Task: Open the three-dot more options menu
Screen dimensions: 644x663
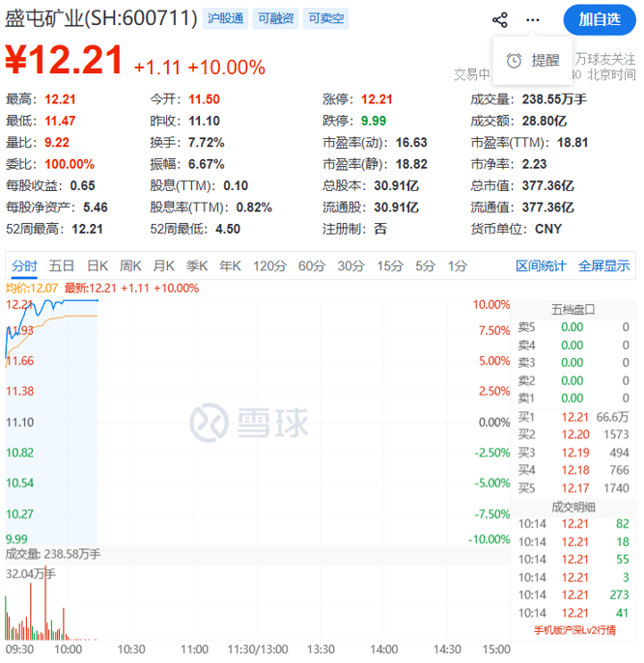Action: (x=533, y=19)
